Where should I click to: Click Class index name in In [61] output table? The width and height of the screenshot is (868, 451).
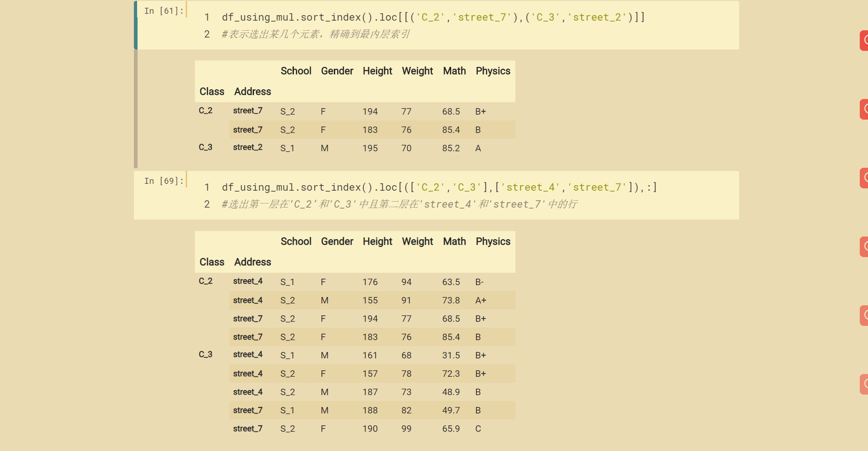(x=212, y=92)
